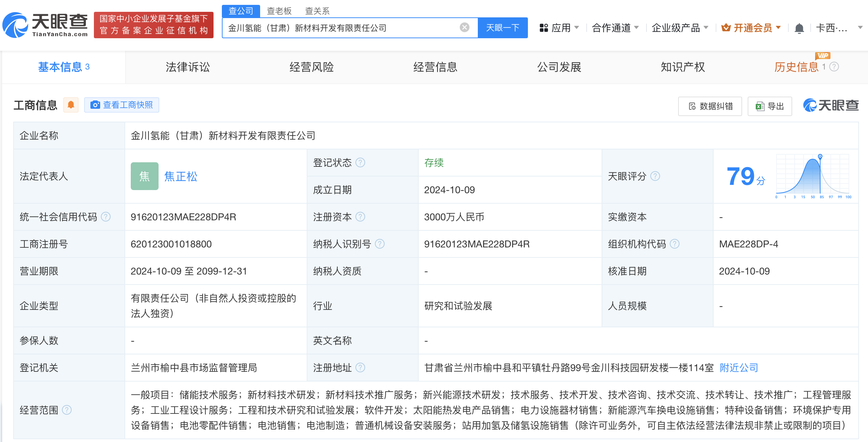This screenshot has width=868, height=442.
Task: Switch to the 查关系 search tab
Action: [x=317, y=11]
